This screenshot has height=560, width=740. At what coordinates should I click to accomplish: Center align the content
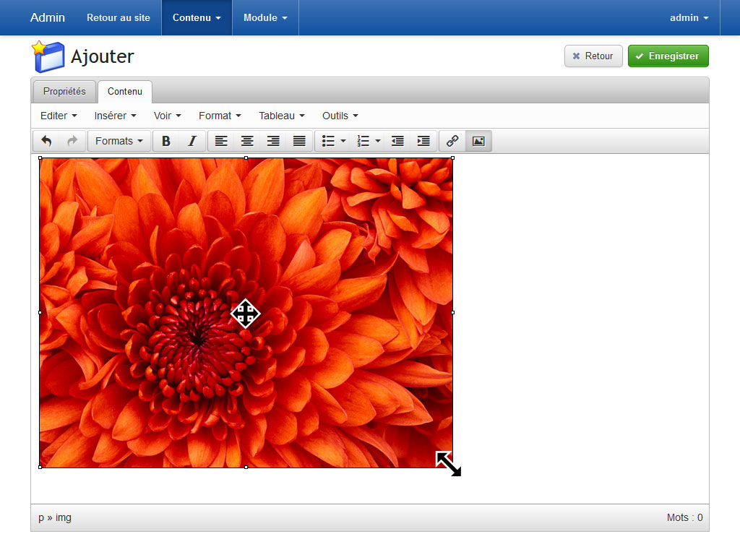click(247, 141)
